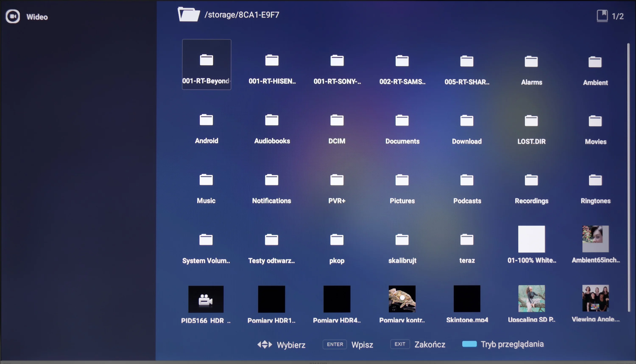Click the ENTER Wpisz button
Viewport: 636px width, 364px height.
click(x=348, y=345)
